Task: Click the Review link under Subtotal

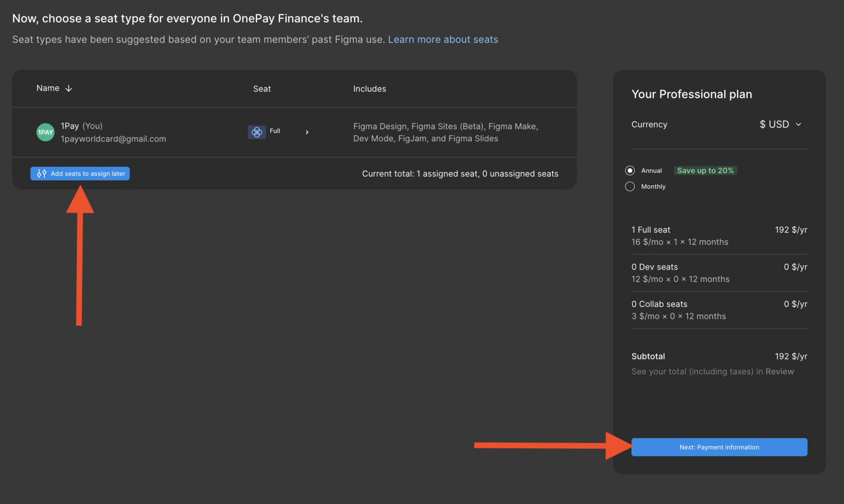Action: click(x=779, y=371)
